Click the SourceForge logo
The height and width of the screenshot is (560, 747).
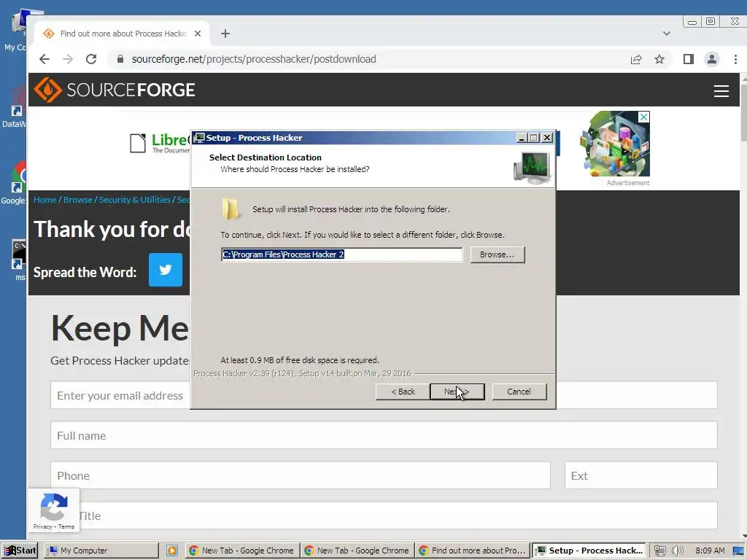(115, 90)
